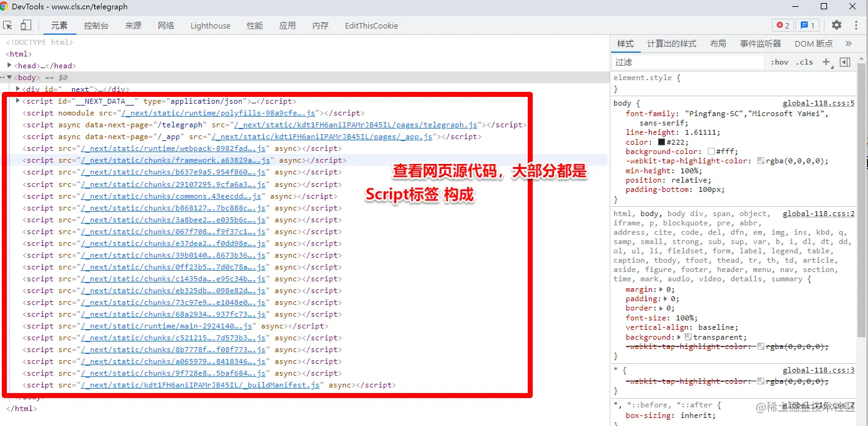Follow the framework.a63829a chunk link
Screen dimensions: 868x426
[176, 160]
